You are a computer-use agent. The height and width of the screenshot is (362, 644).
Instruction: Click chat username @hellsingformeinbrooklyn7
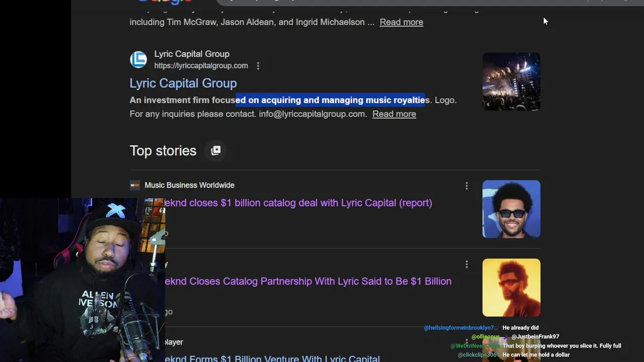pyautogui.click(x=461, y=328)
